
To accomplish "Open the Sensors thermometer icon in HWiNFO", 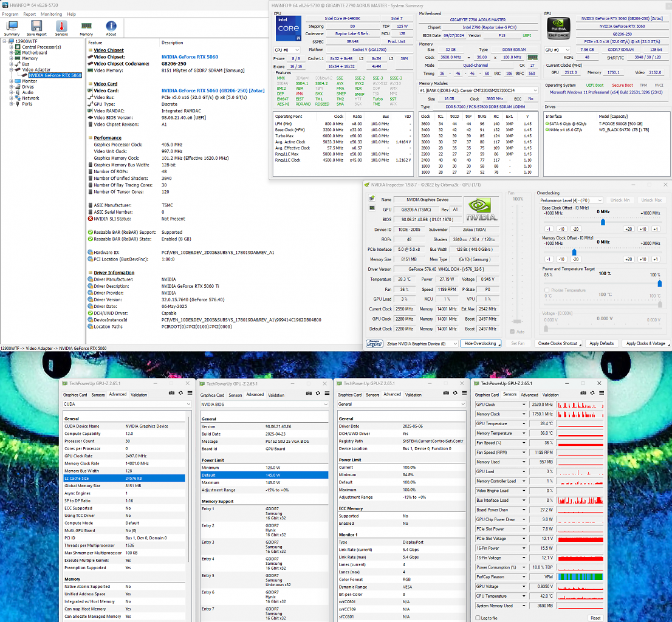I will pos(61,29).
